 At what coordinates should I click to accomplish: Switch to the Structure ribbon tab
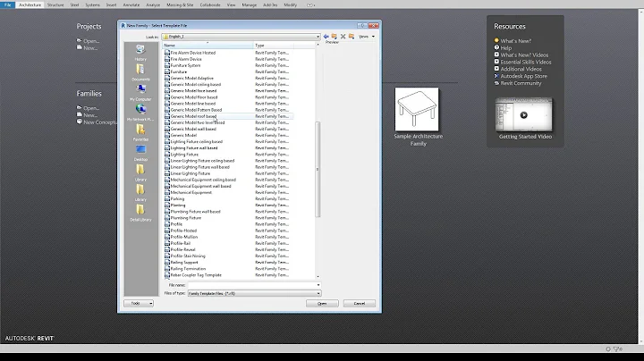pyautogui.click(x=55, y=5)
